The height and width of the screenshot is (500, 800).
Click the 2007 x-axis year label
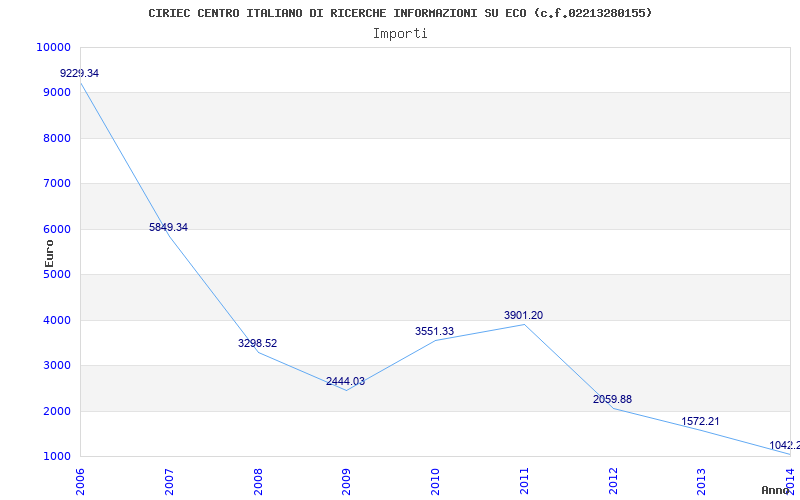tap(169, 482)
